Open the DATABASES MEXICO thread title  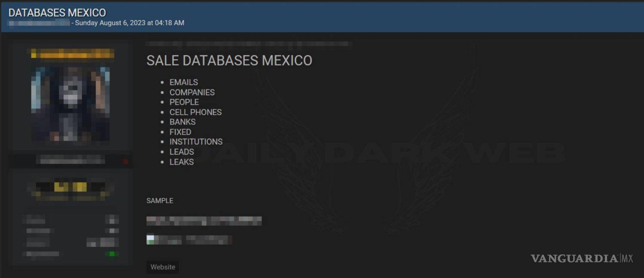[58, 13]
